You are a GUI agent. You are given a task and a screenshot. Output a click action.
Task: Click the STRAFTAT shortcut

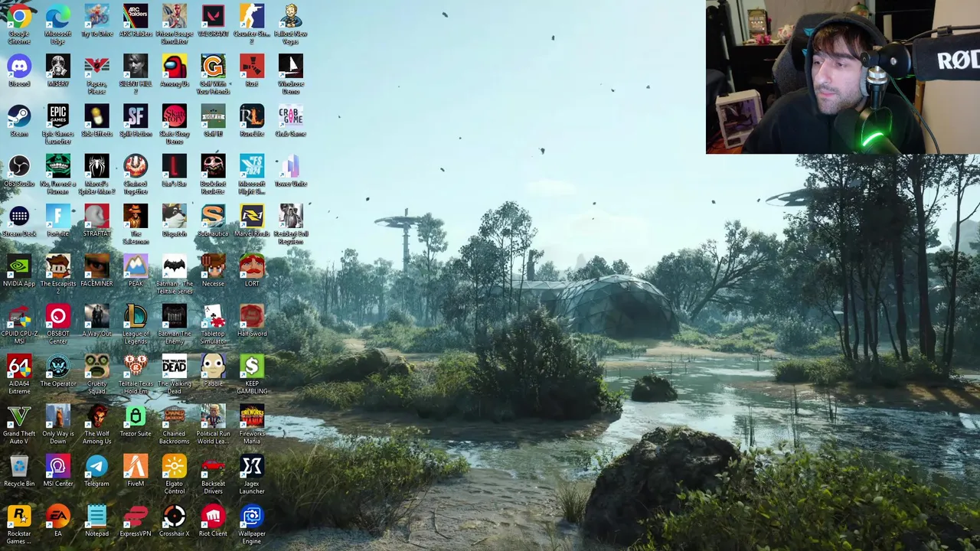(96, 217)
